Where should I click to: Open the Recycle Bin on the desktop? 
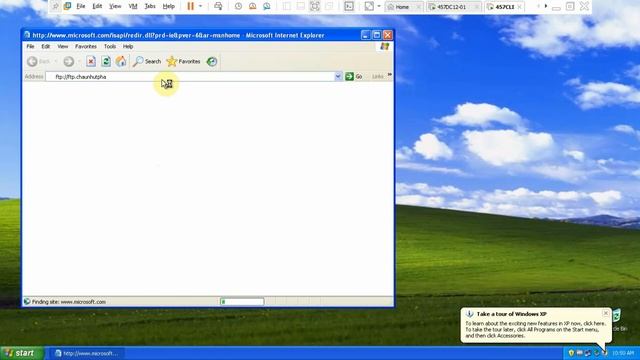[x=616, y=320]
